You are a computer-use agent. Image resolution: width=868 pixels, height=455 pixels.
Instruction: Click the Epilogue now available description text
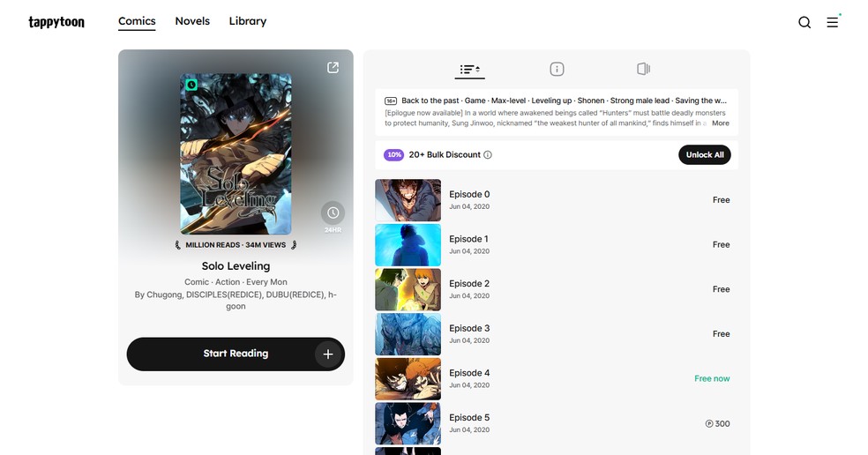(555, 118)
